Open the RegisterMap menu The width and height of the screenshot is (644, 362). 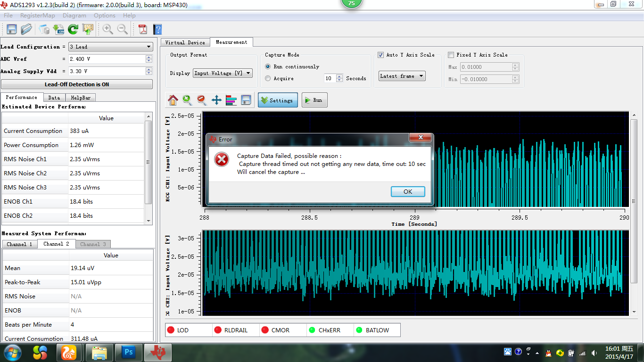click(37, 16)
